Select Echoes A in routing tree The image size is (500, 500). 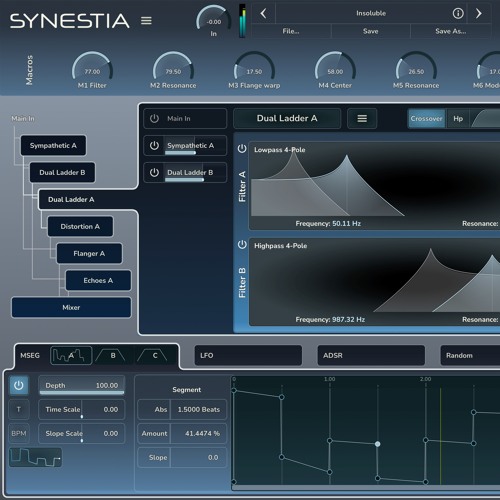(x=98, y=280)
